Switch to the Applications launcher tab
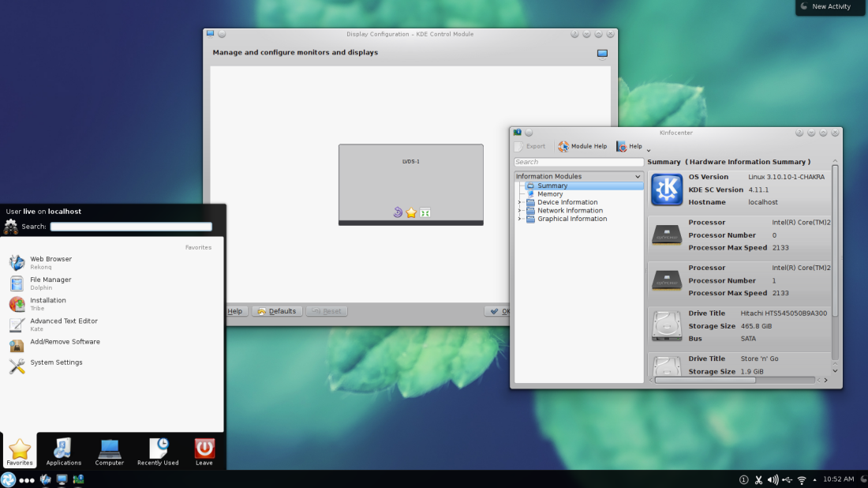 pos(63,452)
